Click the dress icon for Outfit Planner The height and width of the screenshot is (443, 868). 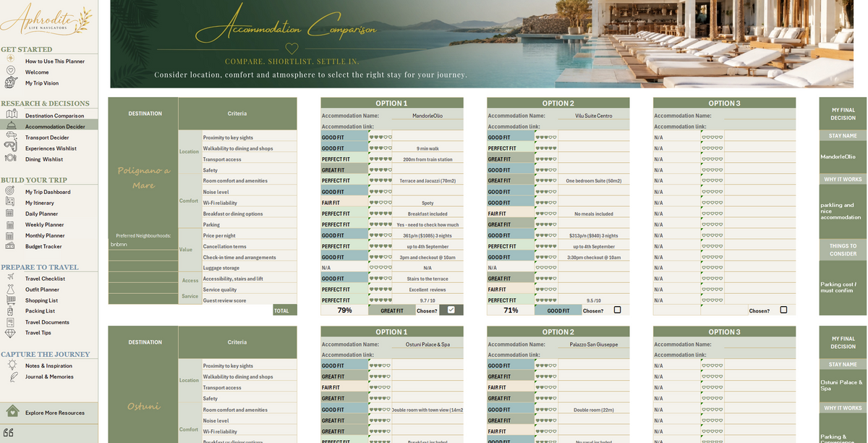point(10,289)
